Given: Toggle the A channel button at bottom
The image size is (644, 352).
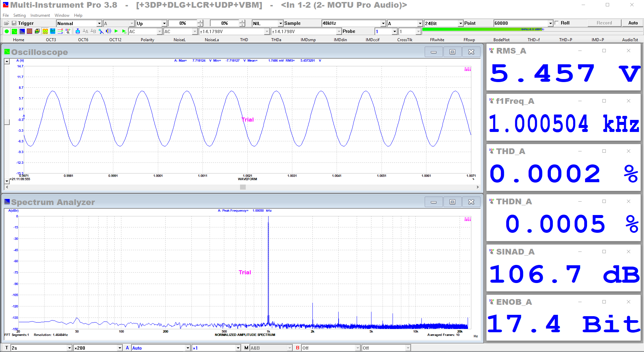Looking at the screenshot, I should point(127,348).
